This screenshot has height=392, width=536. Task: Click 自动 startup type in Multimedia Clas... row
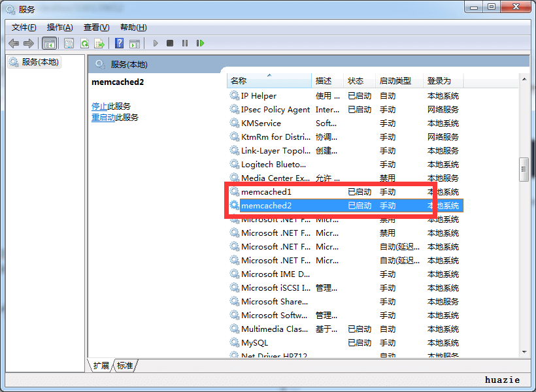388,329
